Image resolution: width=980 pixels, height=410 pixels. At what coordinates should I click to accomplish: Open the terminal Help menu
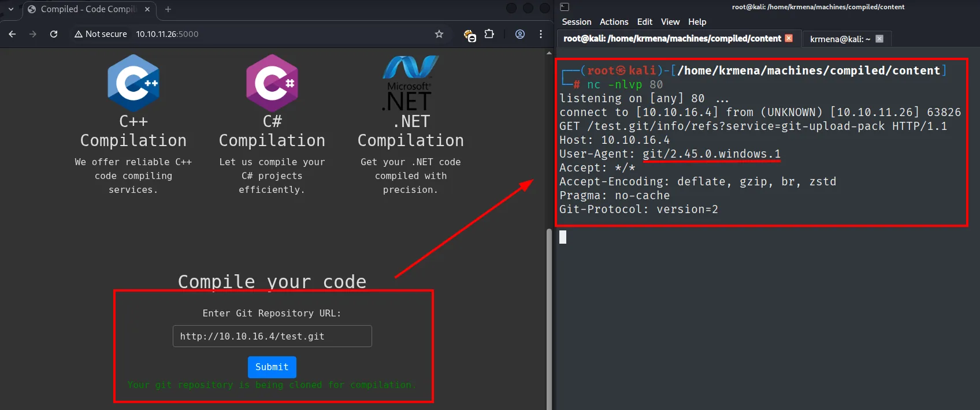(x=697, y=22)
